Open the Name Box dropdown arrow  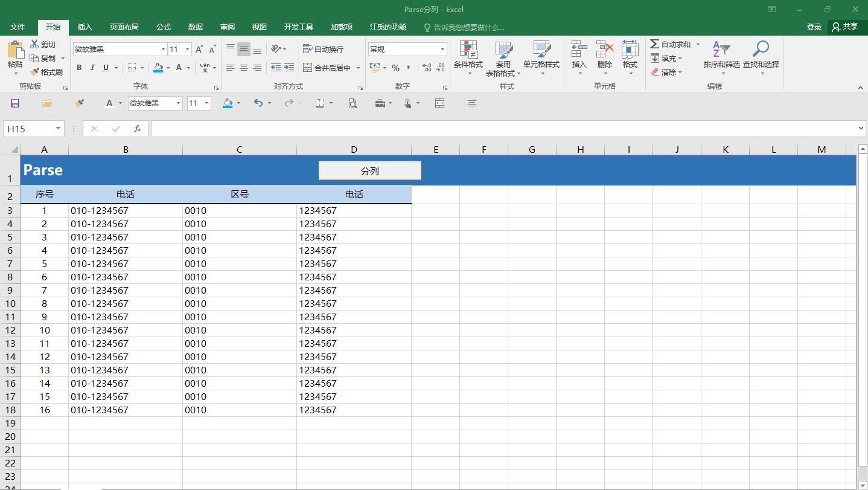58,129
